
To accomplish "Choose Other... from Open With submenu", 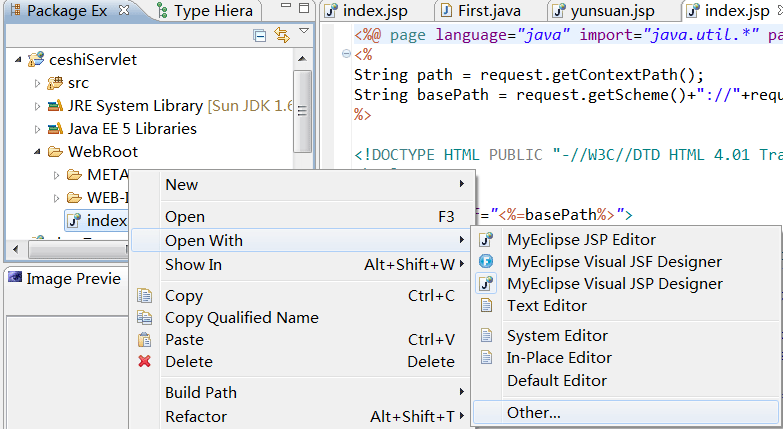I will (534, 412).
